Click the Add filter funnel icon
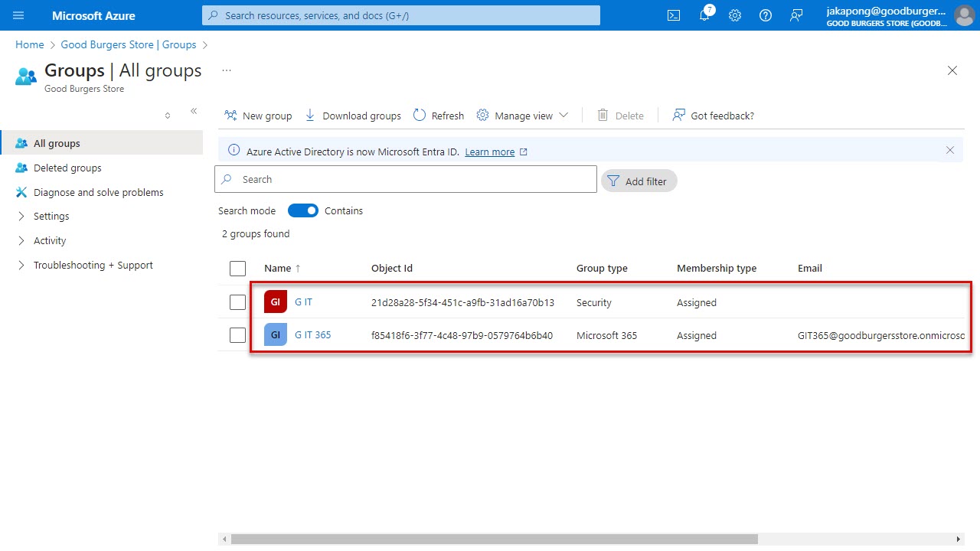Image resolution: width=980 pixels, height=551 pixels. pyautogui.click(x=613, y=181)
